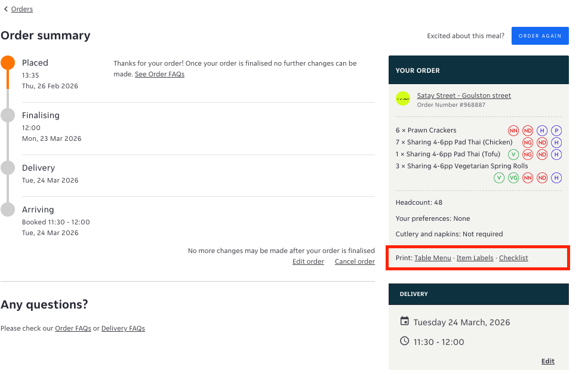588x370 pixels.
Task: Click the back chevron before the Orders link
Action: point(5,9)
